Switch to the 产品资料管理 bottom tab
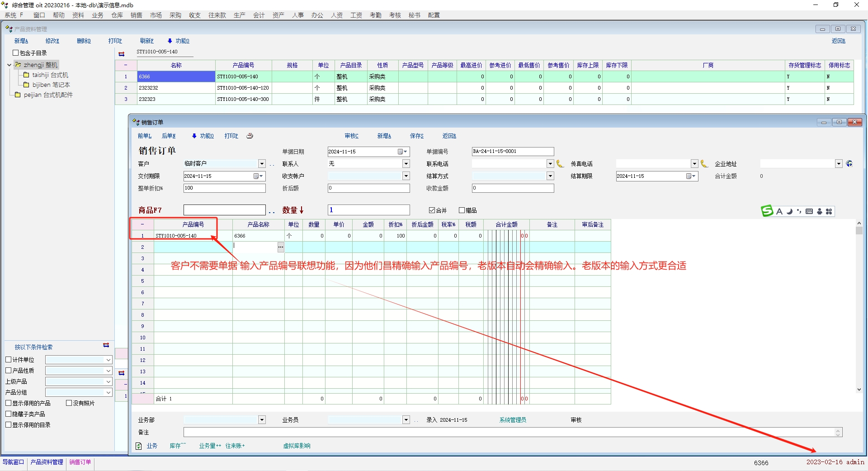 pyautogui.click(x=47, y=462)
